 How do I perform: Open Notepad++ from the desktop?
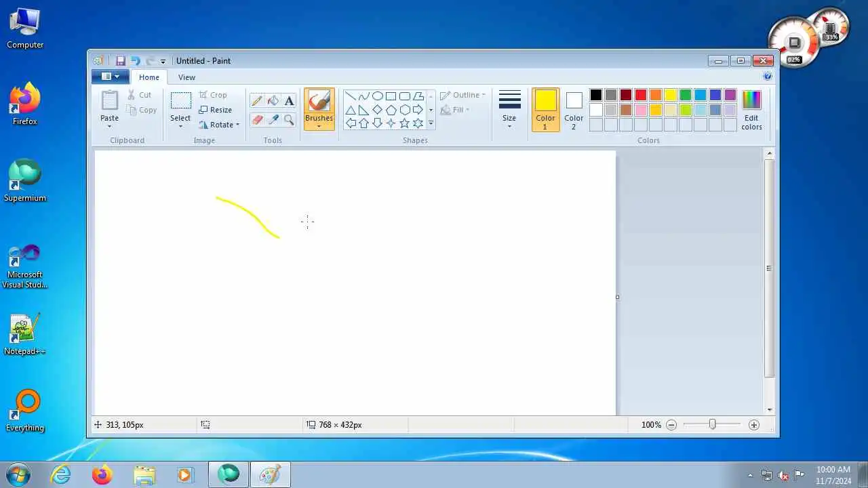click(x=25, y=335)
